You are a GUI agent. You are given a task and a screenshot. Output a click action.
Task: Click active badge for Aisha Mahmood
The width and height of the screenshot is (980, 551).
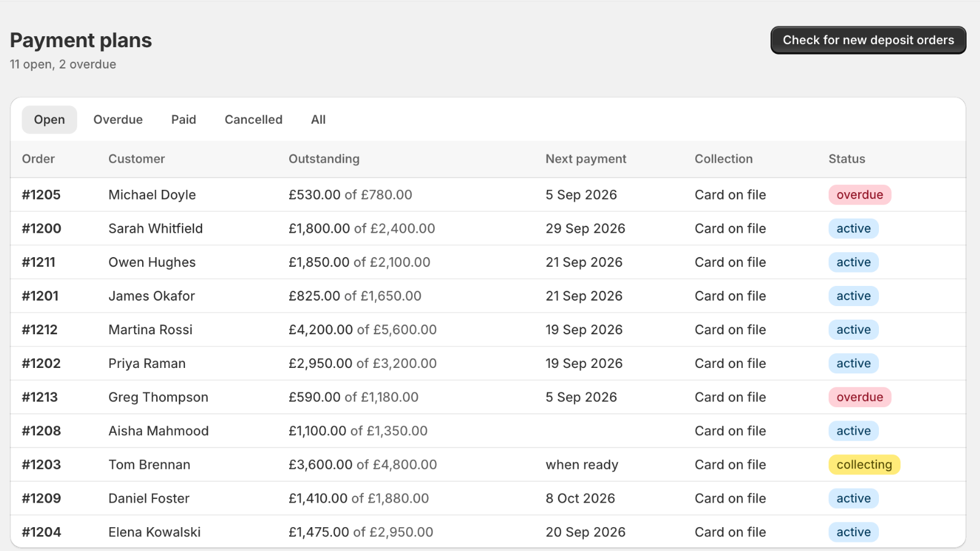click(854, 430)
